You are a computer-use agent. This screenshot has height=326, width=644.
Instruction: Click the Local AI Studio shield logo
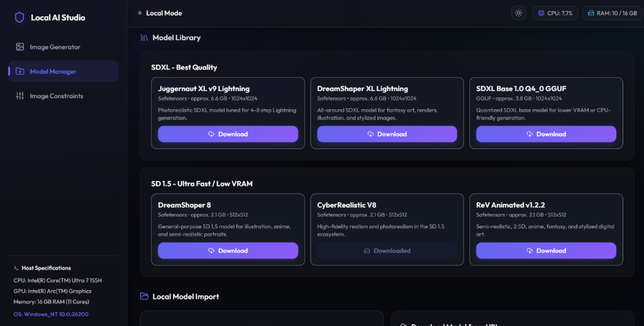(x=19, y=17)
